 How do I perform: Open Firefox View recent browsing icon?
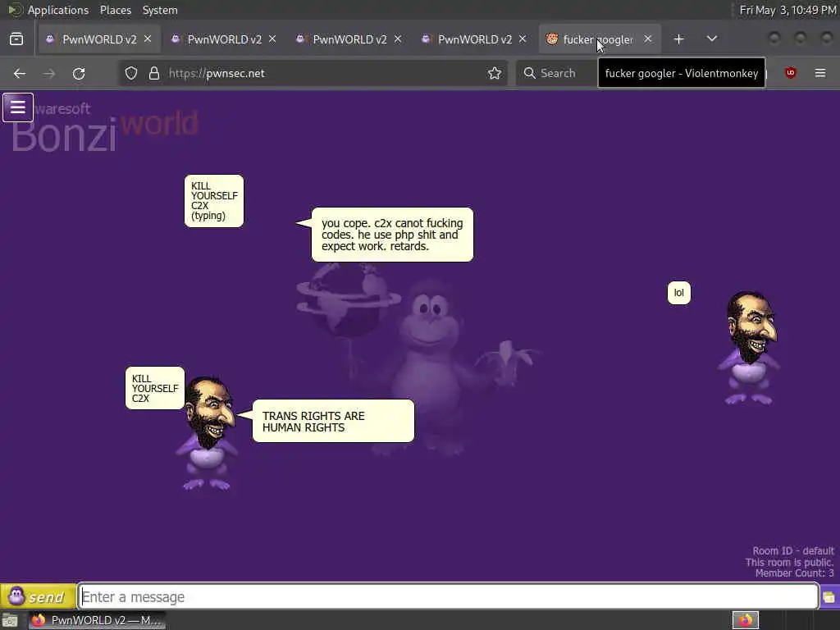(16, 39)
